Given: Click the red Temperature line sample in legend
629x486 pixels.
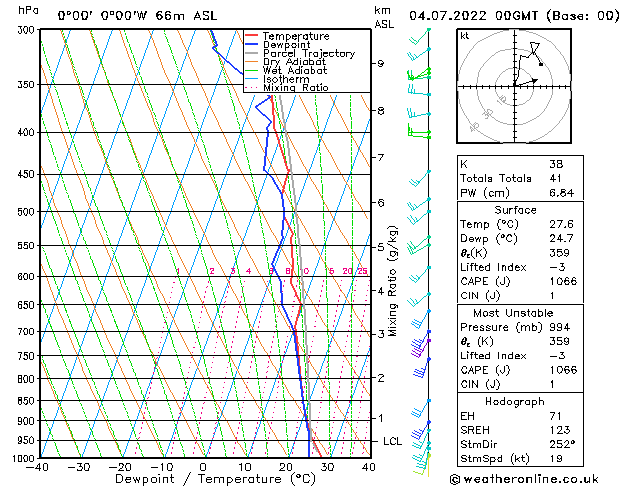Looking at the screenshot, I should click(252, 36).
